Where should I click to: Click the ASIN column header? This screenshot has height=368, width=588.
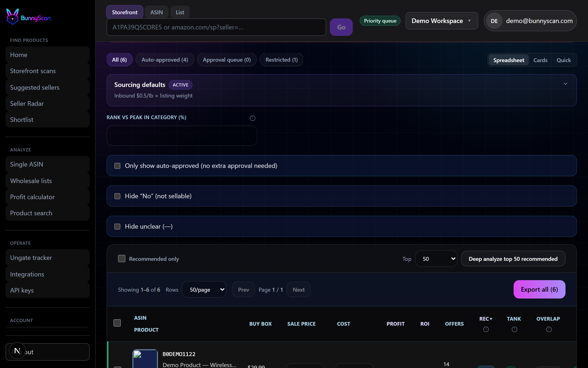(x=140, y=318)
